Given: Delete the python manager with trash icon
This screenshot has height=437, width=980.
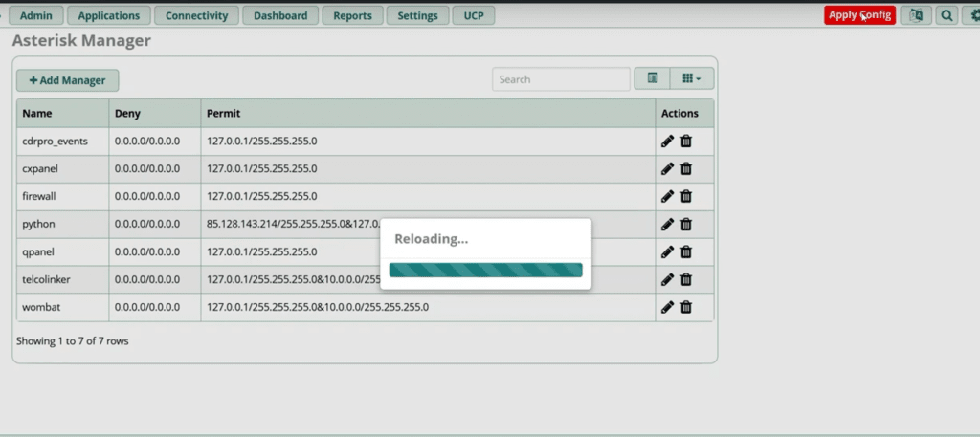Looking at the screenshot, I should pos(686,225).
